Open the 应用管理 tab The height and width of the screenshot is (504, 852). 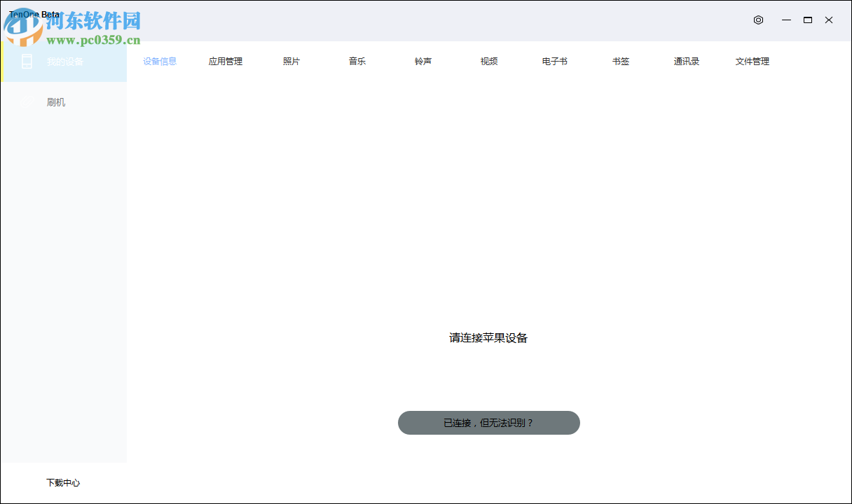(x=226, y=61)
